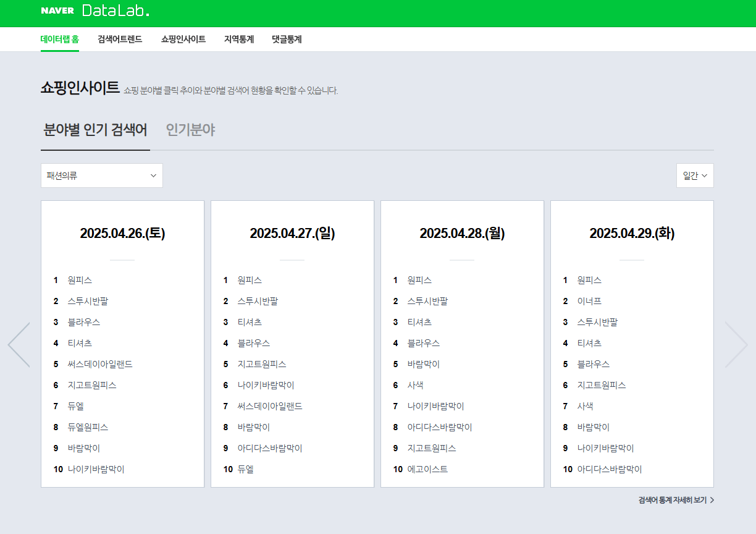Screen dimensions: 756x534
Task: Navigate to 댓글통계 menu
Action: click(x=287, y=40)
